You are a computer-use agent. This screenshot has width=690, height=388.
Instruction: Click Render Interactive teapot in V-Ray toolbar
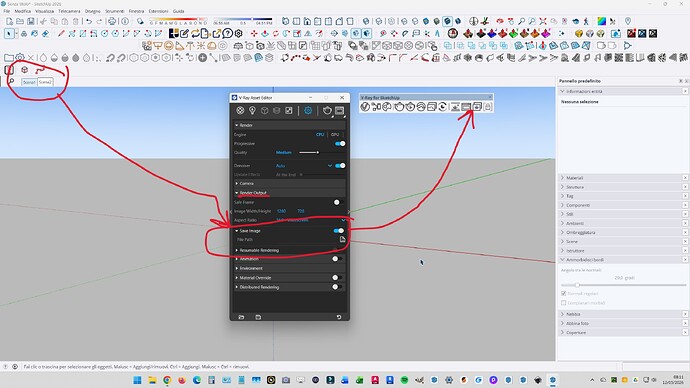coord(410,106)
